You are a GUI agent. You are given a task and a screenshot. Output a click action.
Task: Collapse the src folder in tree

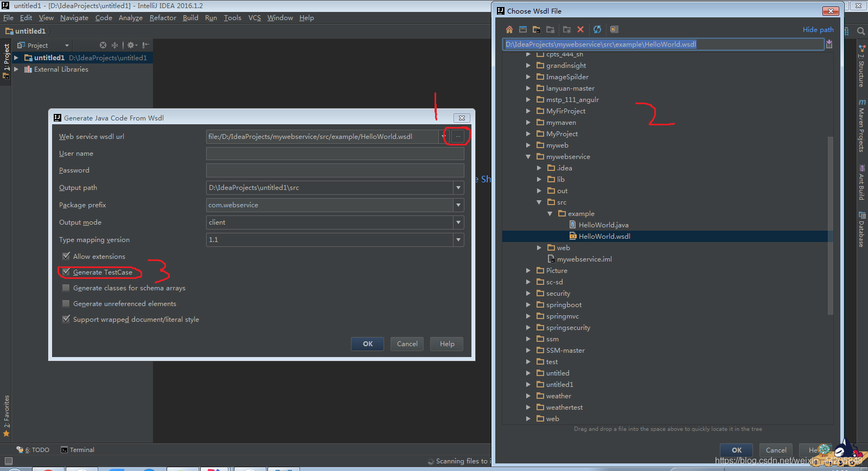point(539,202)
